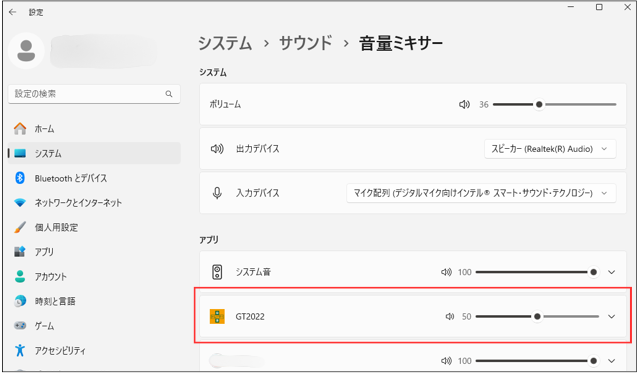Open ゲーム in the sidebar

coord(94,326)
